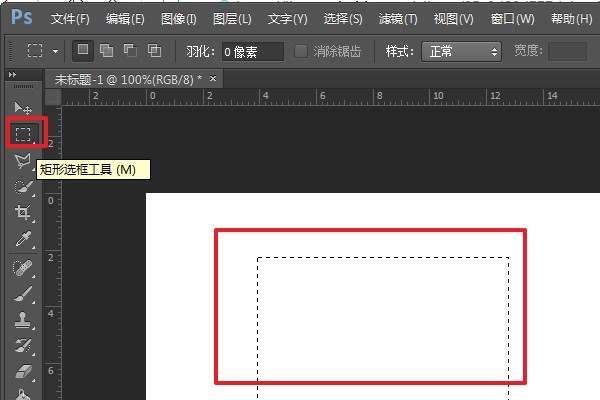The height and width of the screenshot is (400, 600).
Task: Open the marquee tool preset picker
Action: (55, 51)
